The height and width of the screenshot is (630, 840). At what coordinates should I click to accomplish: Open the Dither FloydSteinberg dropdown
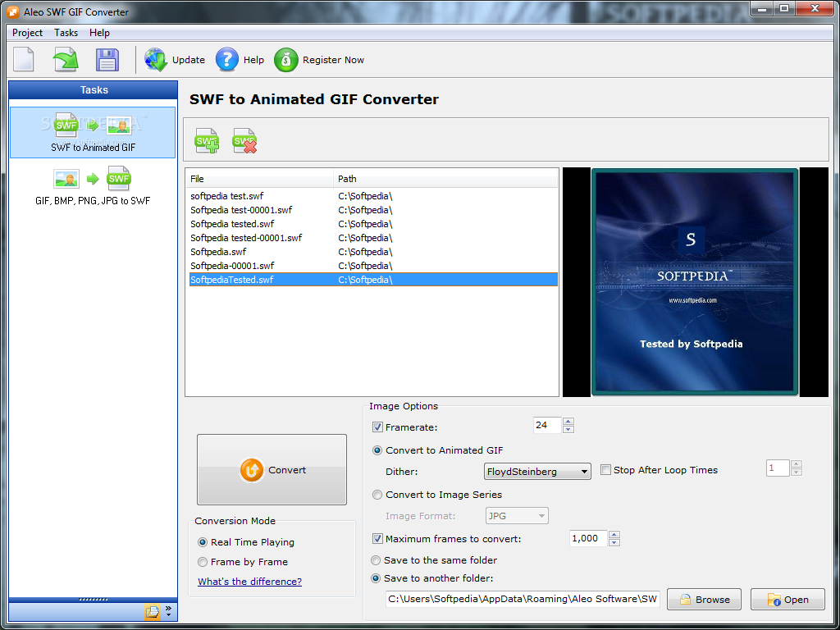(537, 472)
